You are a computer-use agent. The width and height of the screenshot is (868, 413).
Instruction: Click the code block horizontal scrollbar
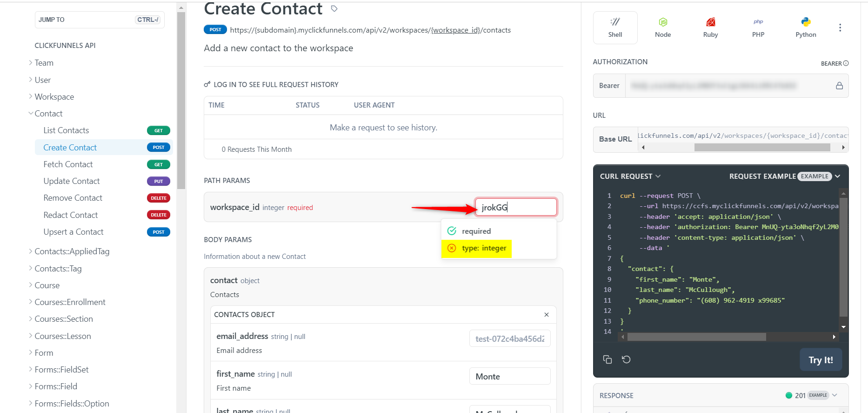696,337
